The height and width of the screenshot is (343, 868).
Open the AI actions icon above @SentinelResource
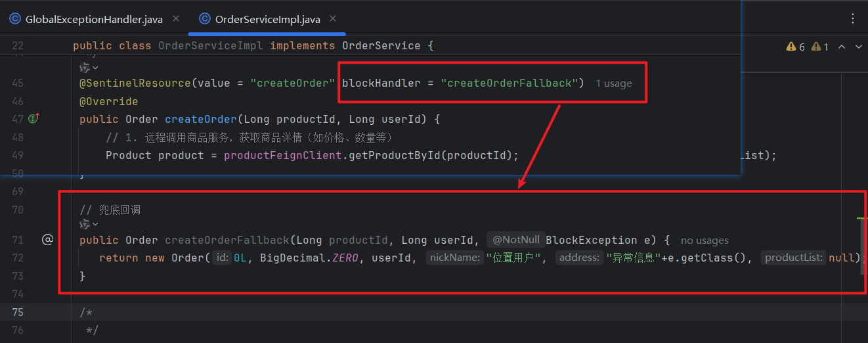(89, 68)
